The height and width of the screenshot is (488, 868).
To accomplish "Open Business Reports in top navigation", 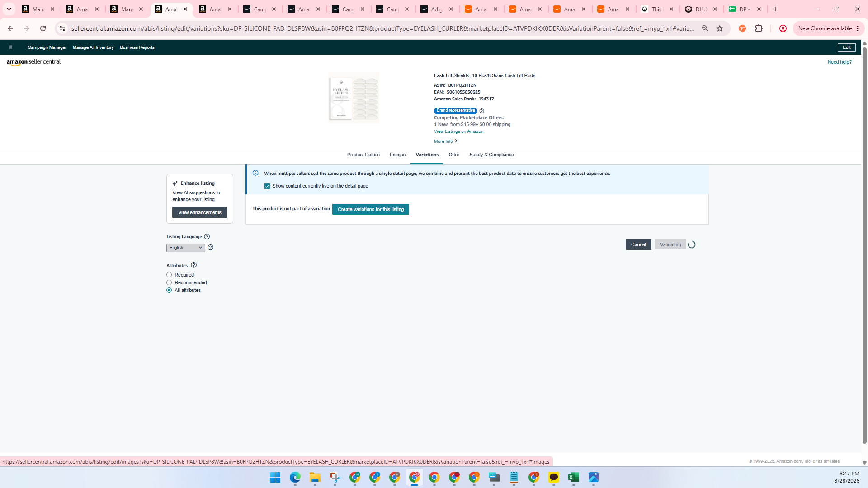I will pyautogui.click(x=137, y=47).
